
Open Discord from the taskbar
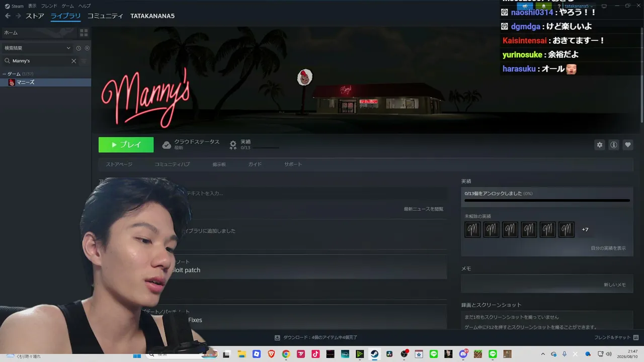point(463,354)
